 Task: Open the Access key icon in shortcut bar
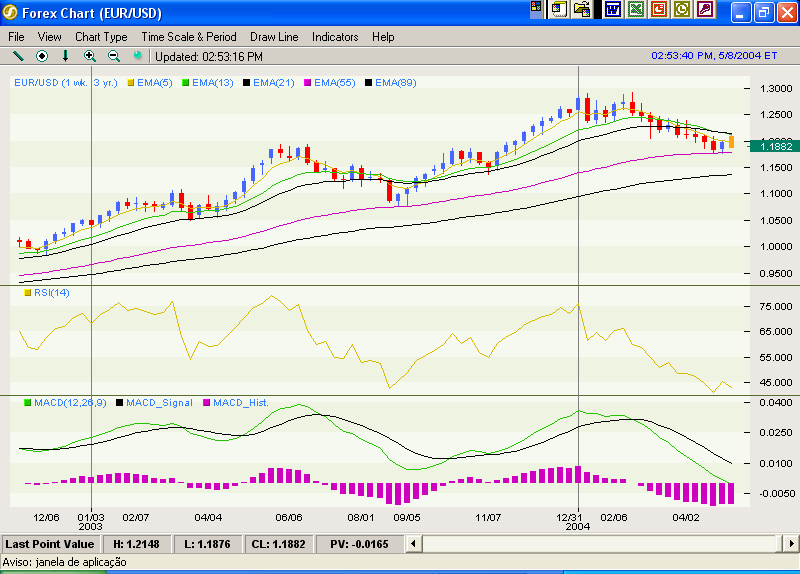(x=705, y=10)
